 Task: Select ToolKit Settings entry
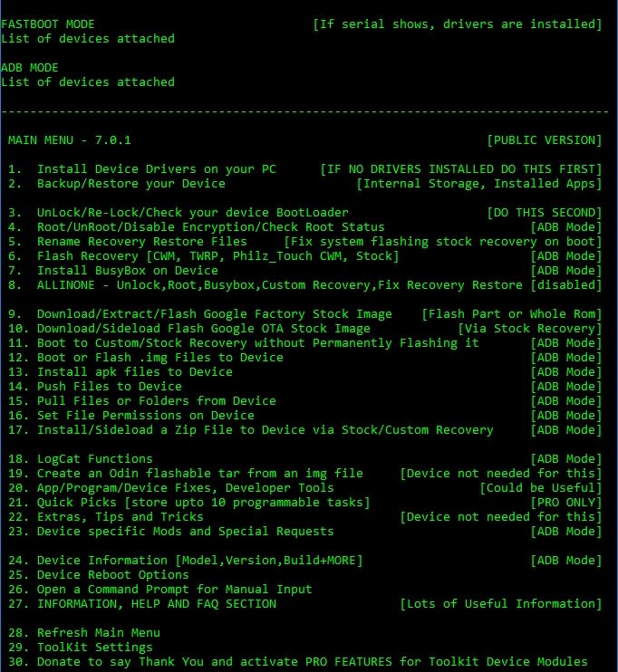tap(94, 648)
